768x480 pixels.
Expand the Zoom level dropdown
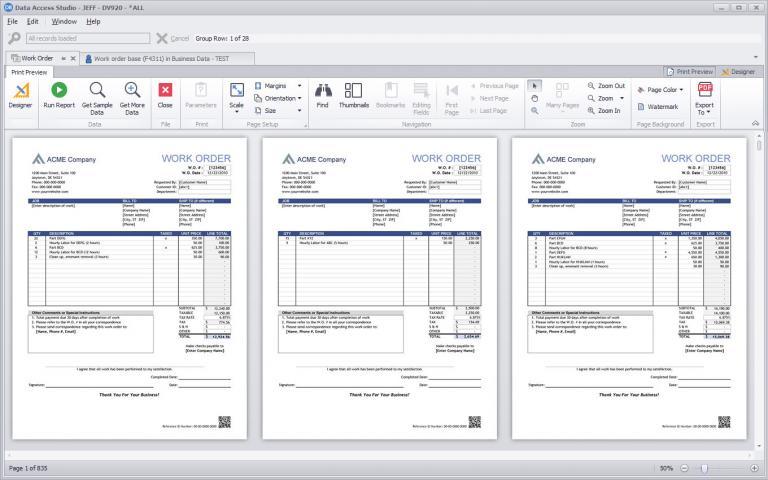pos(622,98)
